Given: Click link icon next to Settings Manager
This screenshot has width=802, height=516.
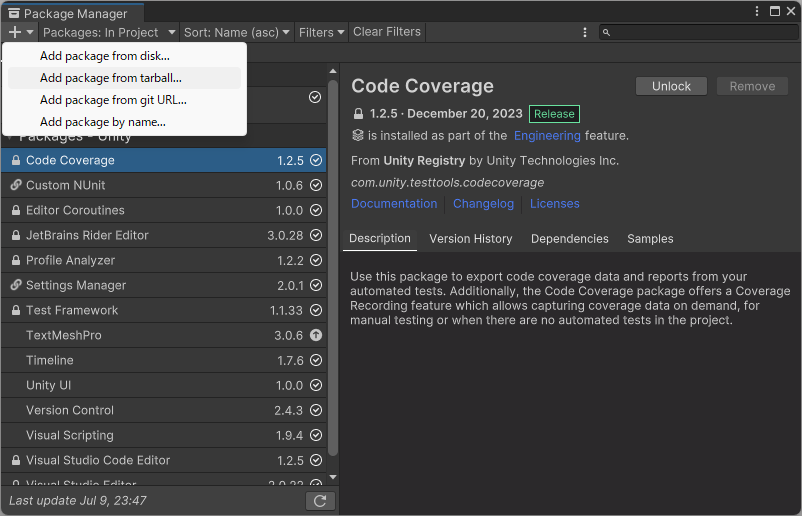Looking at the screenshot, I should [16, 285].
